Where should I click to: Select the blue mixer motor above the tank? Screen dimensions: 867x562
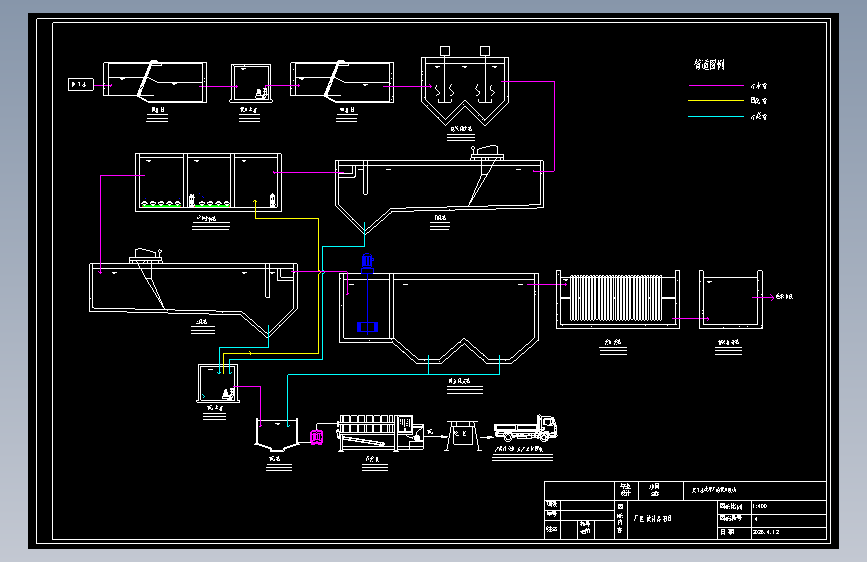tap(367, 263)
